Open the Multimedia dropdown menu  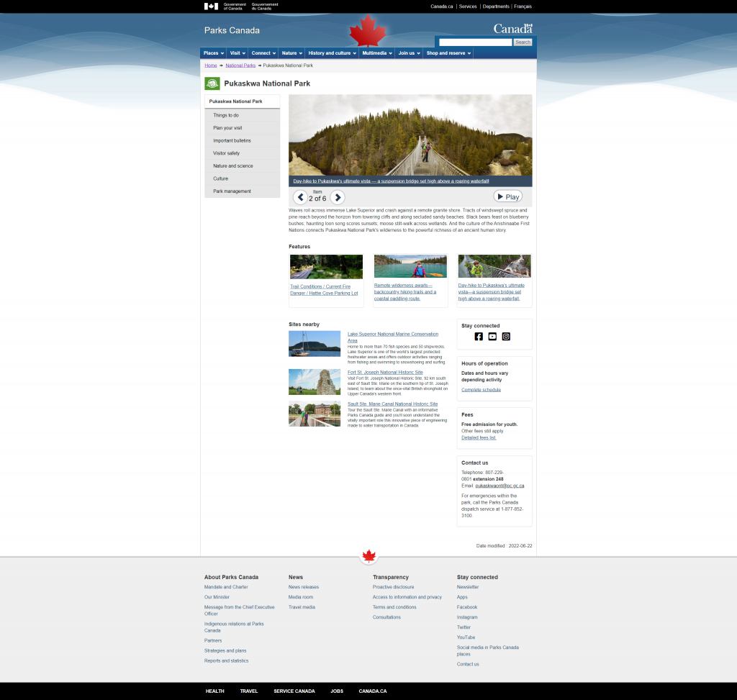click(376, 53)
